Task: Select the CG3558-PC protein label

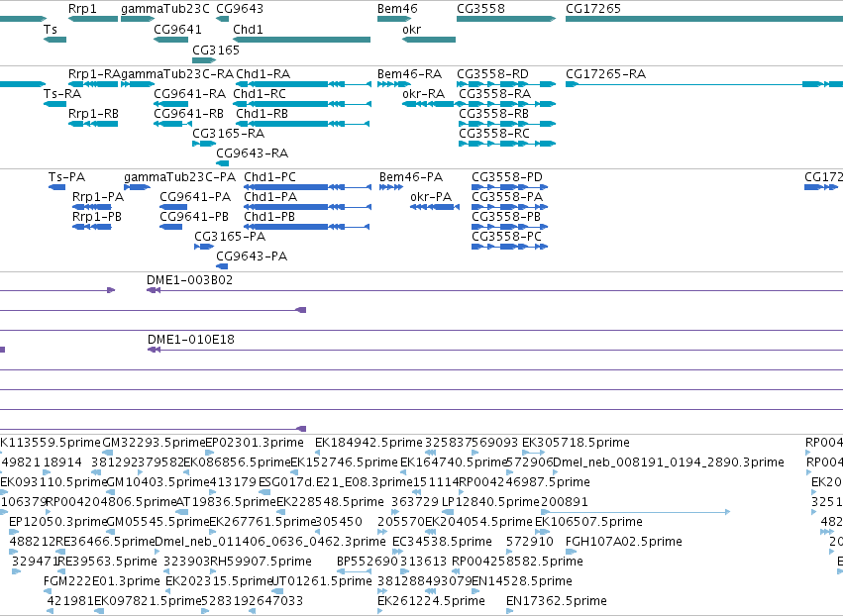Action: click(x=506, y=236)
